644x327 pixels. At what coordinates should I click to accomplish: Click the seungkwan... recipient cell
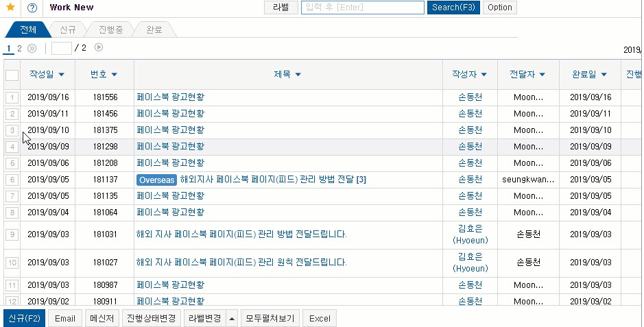click(528, 180)
